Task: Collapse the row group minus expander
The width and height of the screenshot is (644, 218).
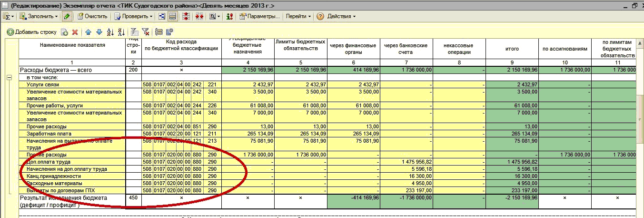Action: (9, 77)
